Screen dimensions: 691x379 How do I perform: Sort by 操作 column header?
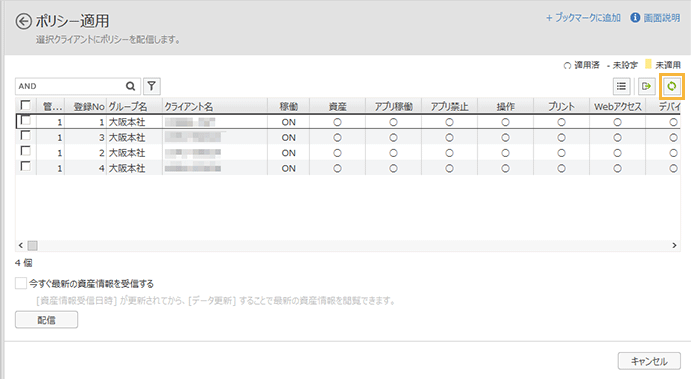click(505, 106)
